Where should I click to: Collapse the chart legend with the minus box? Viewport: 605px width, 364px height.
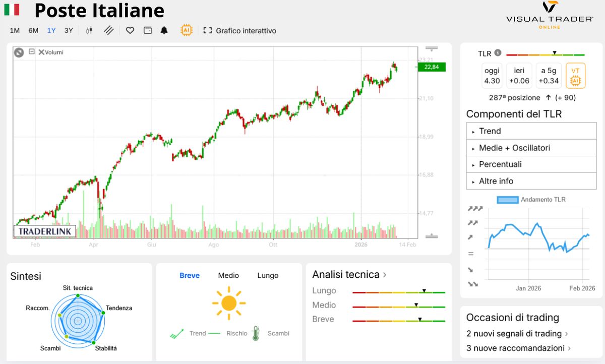click(x=31, y=52)
